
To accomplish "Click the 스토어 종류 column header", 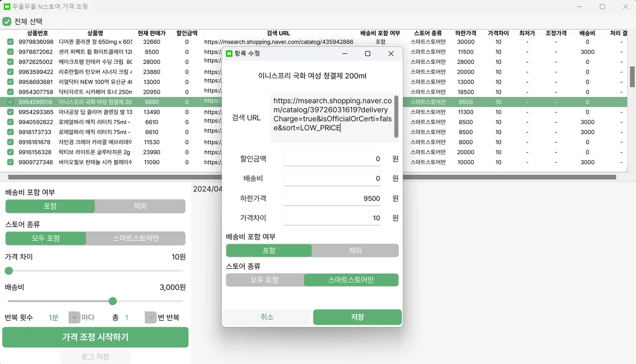I will click(428, 33).
